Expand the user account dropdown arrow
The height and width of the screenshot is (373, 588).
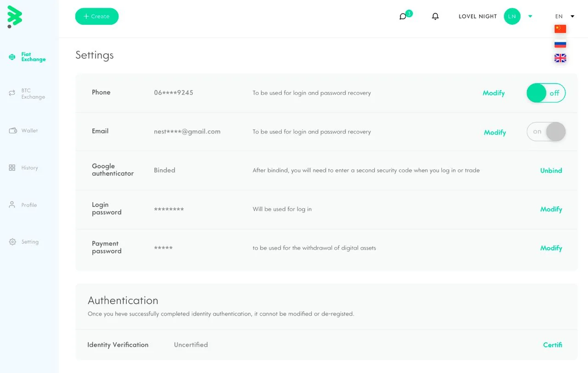coord(530,17)
